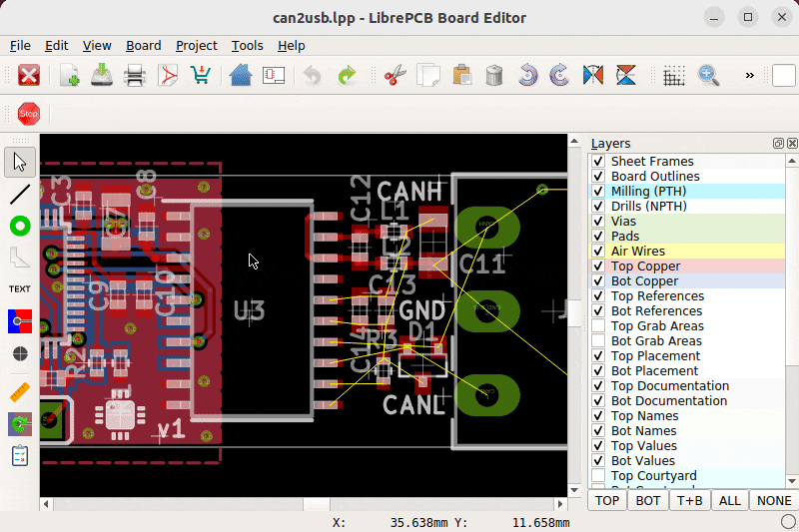The height and width of the screenshot is (532, 799).
Task: Open the Board menu
Action: (x=143, y=46)
